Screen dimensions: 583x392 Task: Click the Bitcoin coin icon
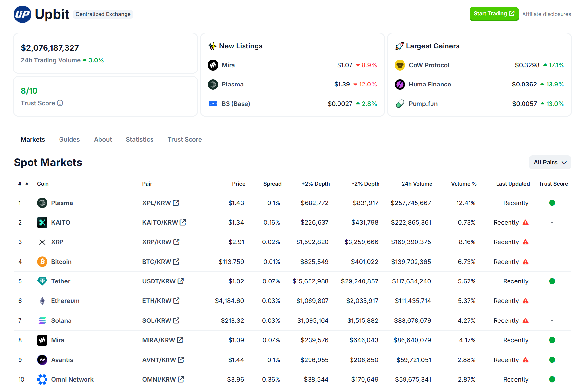[42, 262]
